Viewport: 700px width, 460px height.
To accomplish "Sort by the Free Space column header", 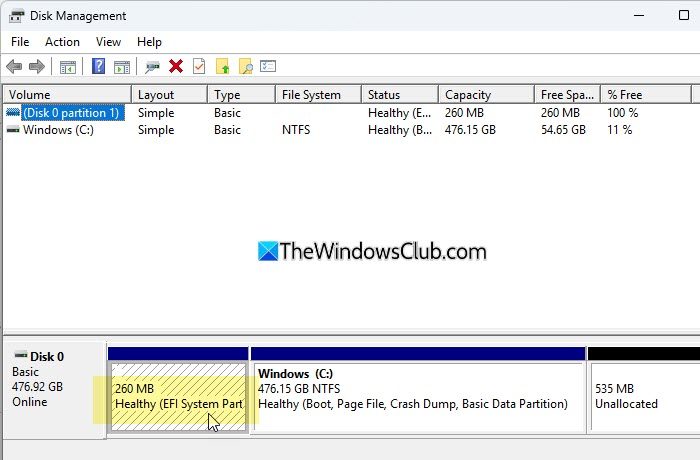I will point(567,95).
